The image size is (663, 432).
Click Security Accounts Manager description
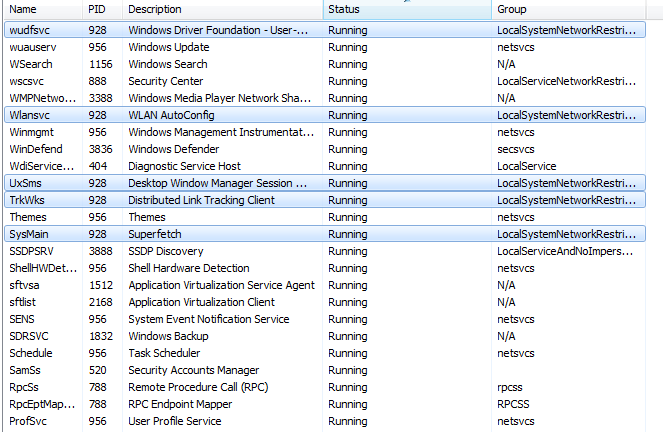[194, 370]
